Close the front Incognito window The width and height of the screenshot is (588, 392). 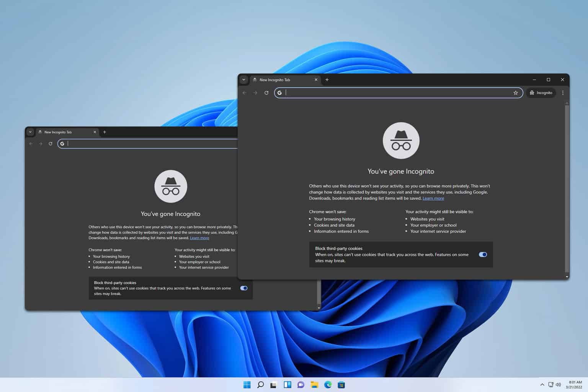pos(562,80)
